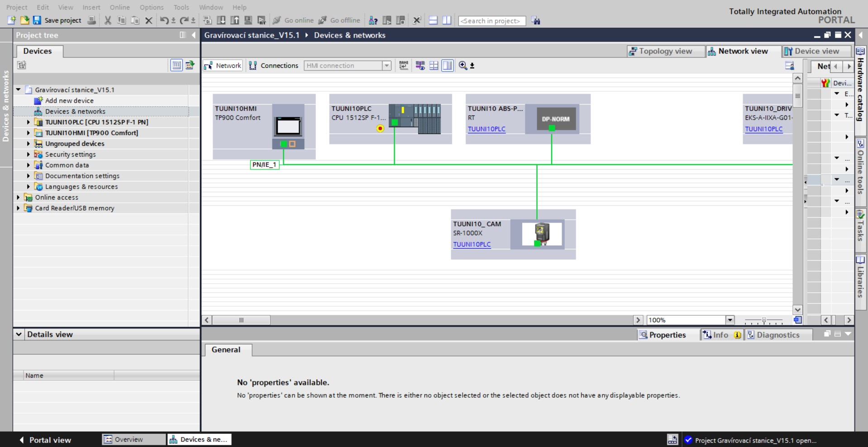Click the Delete X icon in toolbar
This screenshot has width=868, height=447.
148,20
